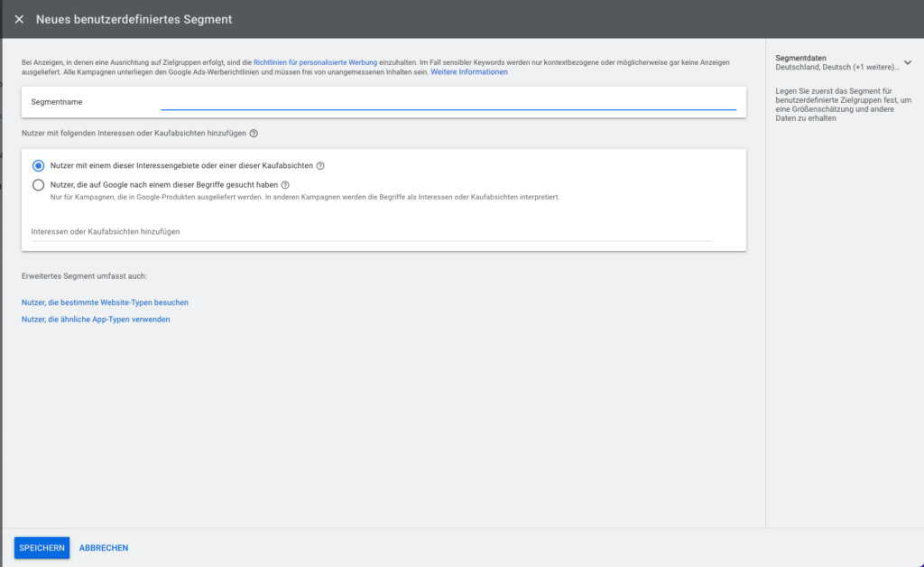The width and height of the screenshot is (924, 567).
Task: Click the 'Neues benutzerdefiniertes Segment' title
Action: (134, 19)
